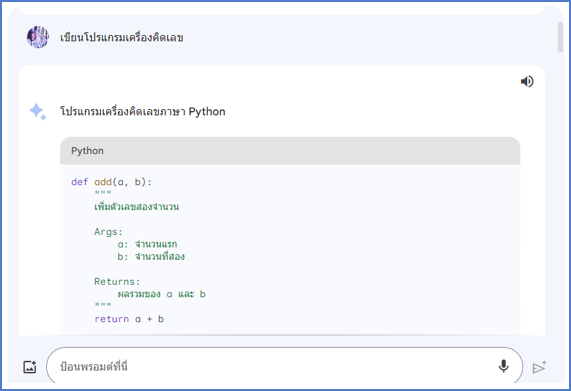Click the docstring text เพิ่มตัวเลขสองจำนวน

point(137,206)
